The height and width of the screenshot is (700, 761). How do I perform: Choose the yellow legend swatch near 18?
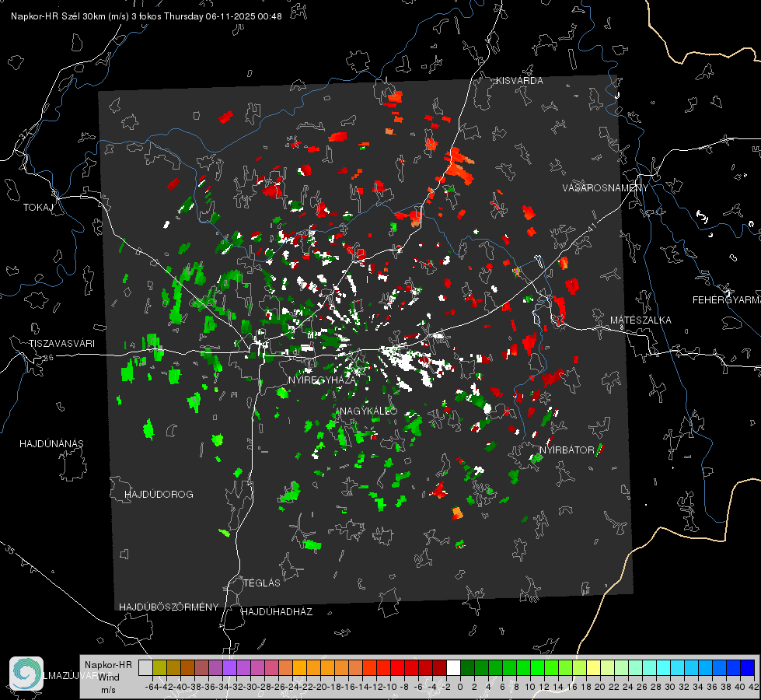click(x=593, y=667)
